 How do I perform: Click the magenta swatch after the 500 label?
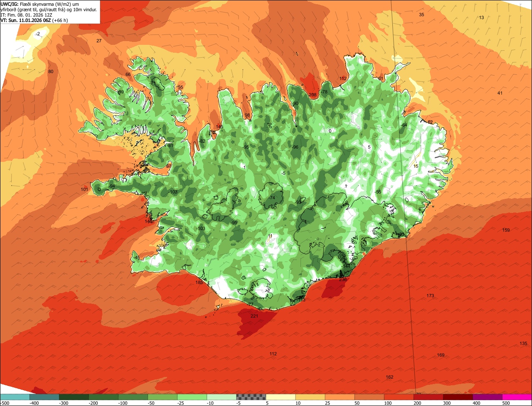pyautogui.click(x=517, y=397)
